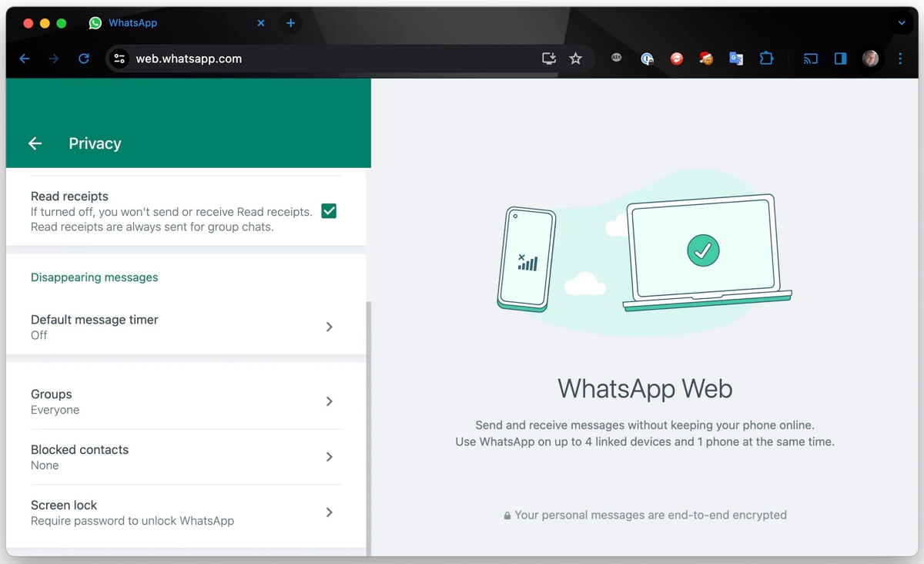924x564 pixels.
Task: Click the 'Off' value under message timer
Action: tap(38, 335)
